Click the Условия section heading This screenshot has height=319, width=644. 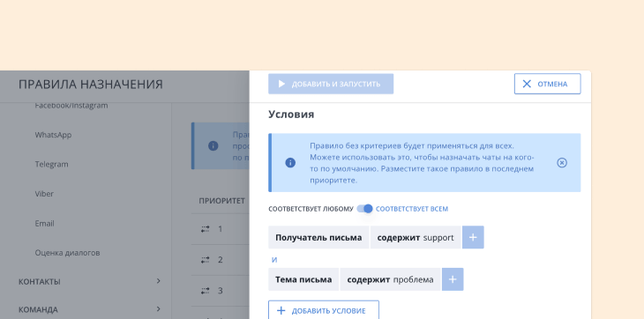(291, 114)
